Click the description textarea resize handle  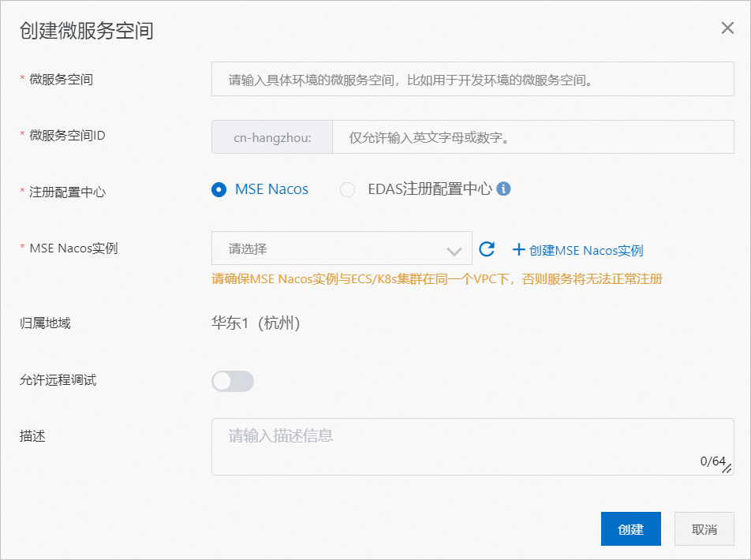tap(727, 469)
